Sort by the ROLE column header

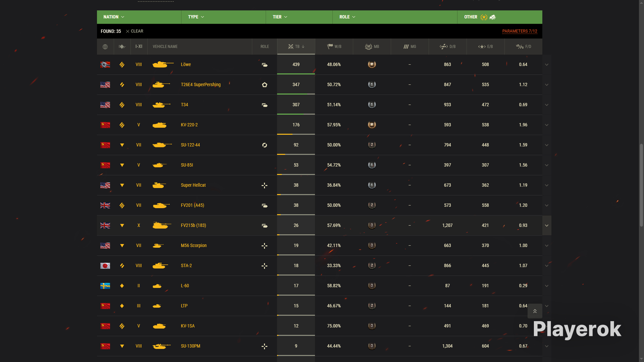[265, 47]
